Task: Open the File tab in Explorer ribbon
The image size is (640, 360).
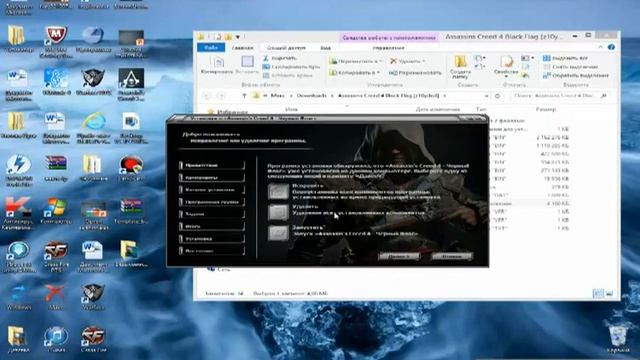Action: coord(211,48)
